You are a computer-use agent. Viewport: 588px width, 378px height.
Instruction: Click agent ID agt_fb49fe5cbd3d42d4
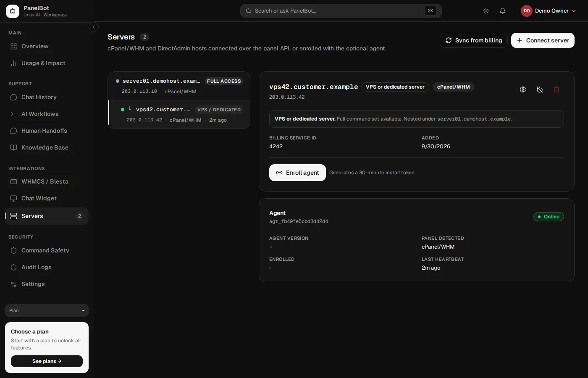(299, 221)
